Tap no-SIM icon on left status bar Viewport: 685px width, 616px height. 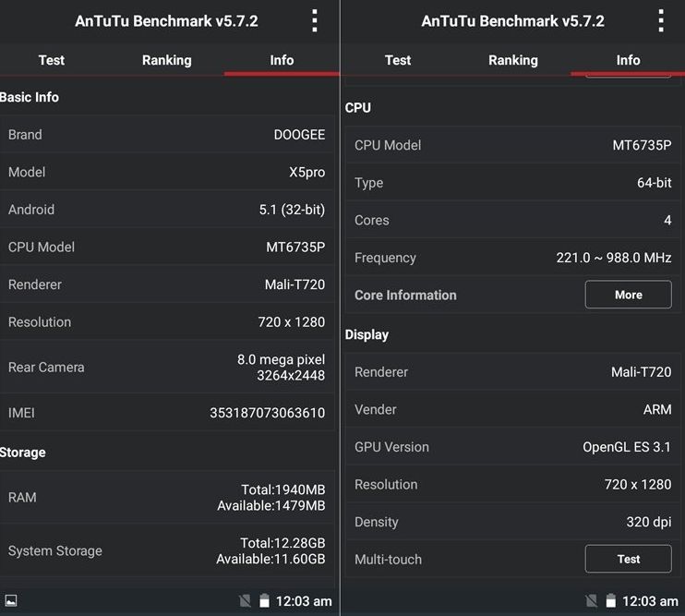[x=245, y=600]
